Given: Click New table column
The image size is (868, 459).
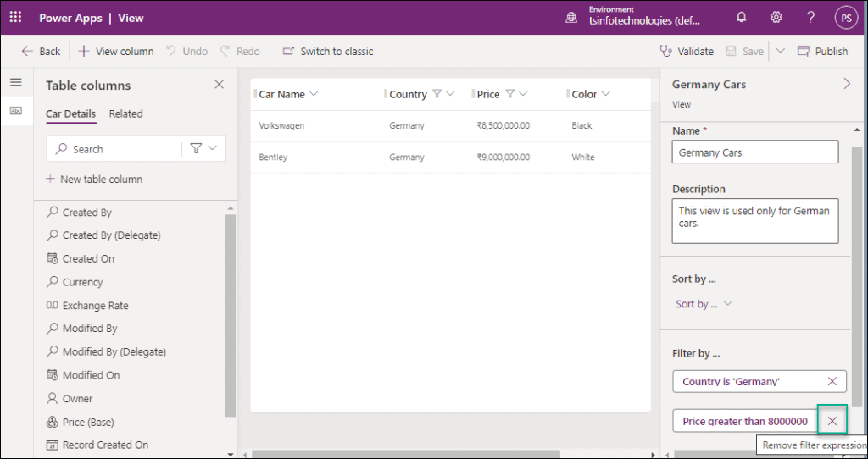Looking at the screenshot, I should click(94, 180).
